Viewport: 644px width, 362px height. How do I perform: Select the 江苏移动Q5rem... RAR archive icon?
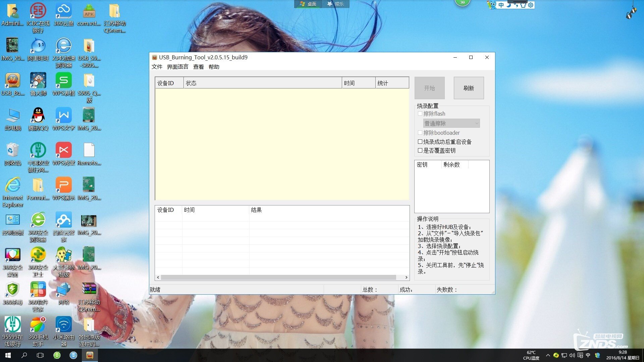pos(89,297)
